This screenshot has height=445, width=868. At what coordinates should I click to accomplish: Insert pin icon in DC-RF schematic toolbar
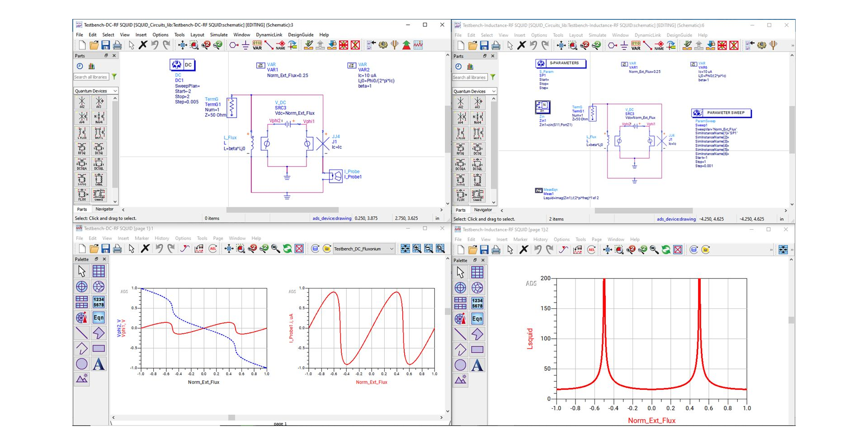click(234, 45)
